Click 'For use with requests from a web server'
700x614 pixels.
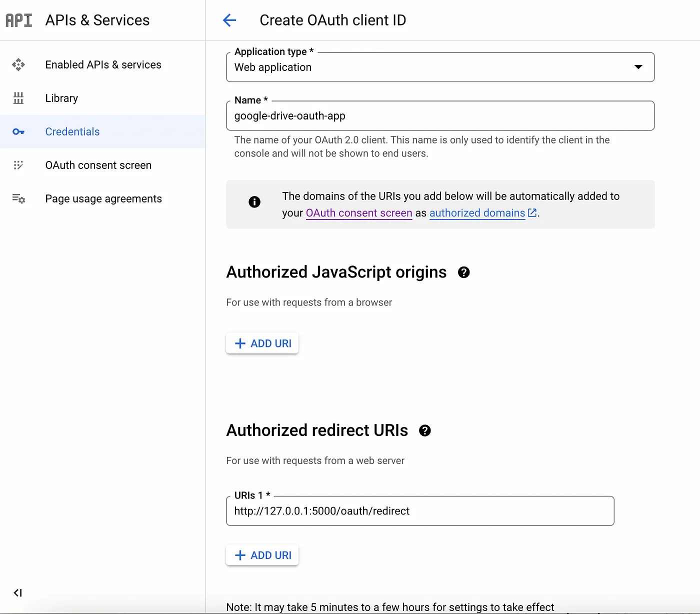[315, 460]
